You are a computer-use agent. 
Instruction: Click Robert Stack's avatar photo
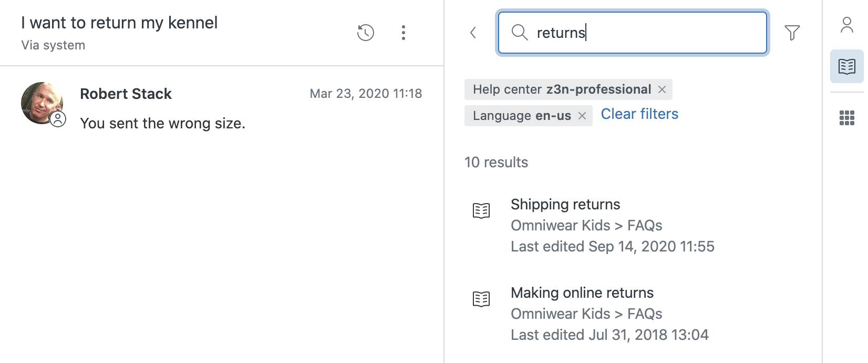[x=42, y=103]
